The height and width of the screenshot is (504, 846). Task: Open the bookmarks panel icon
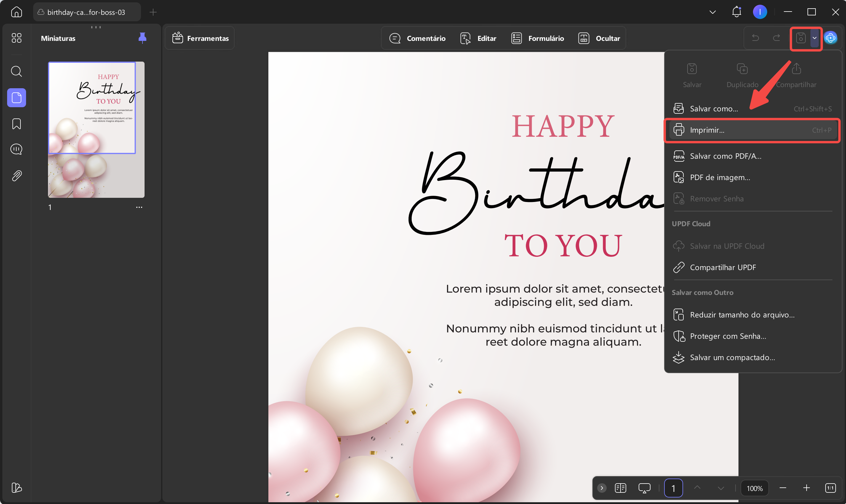pyautogui.click(x=16, y=124)
